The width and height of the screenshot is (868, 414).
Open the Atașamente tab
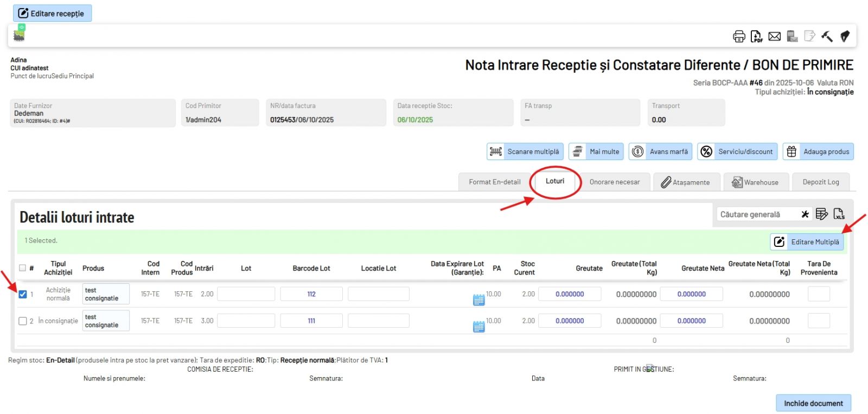click(x=686, y=182)
